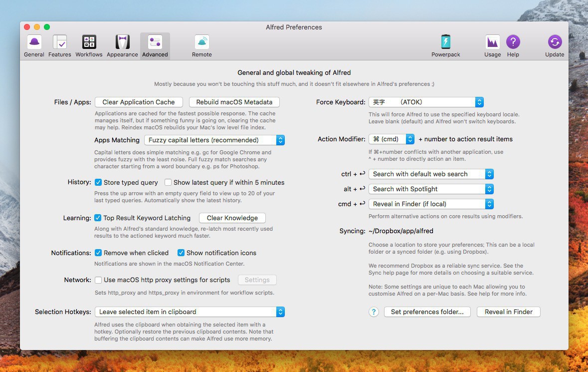Click the Powerpack battery icon
The height and width of the screenshot is (372, 588).
(445, 42)
